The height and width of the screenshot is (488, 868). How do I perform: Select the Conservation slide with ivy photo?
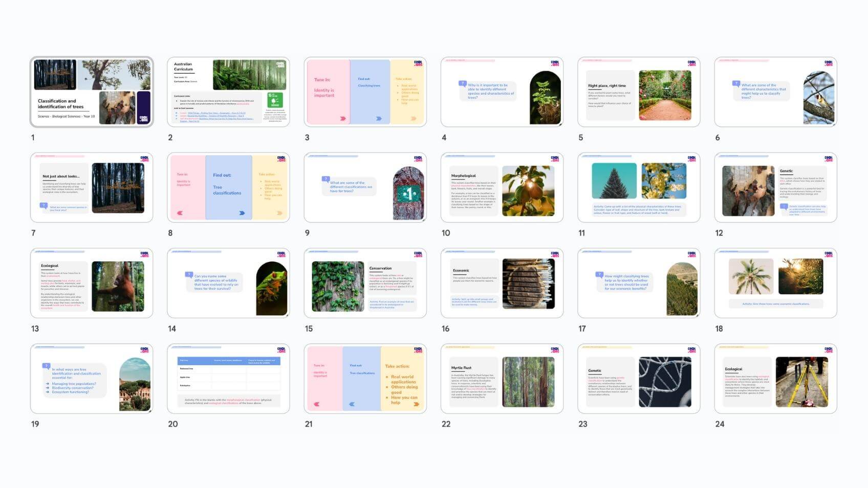point(365,283)
